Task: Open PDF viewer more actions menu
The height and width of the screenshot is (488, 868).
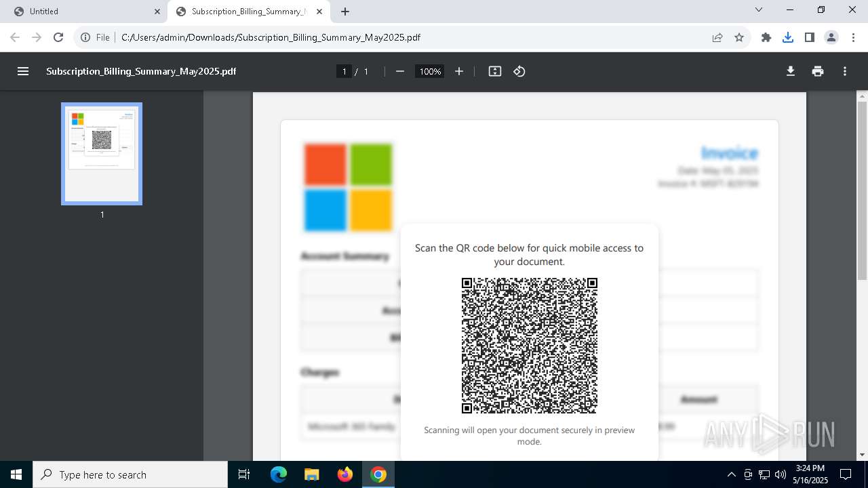Action: [845, 71]
